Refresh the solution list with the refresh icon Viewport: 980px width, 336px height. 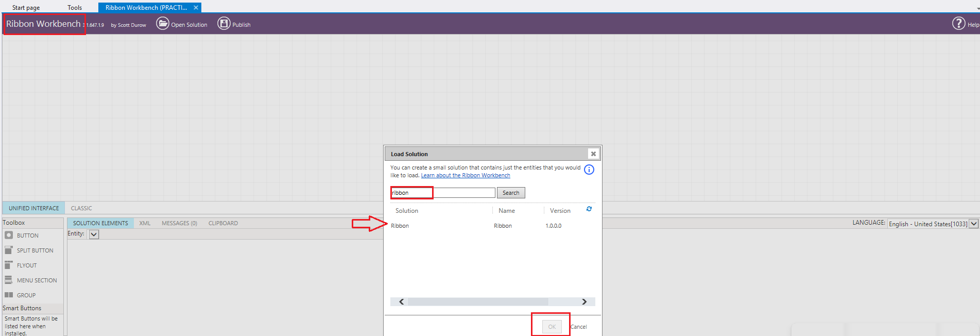pyautogui.click(x=589, y=209)
